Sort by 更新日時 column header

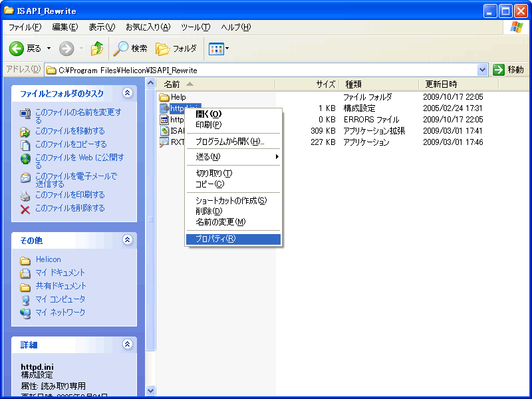(x=459, y=84)
